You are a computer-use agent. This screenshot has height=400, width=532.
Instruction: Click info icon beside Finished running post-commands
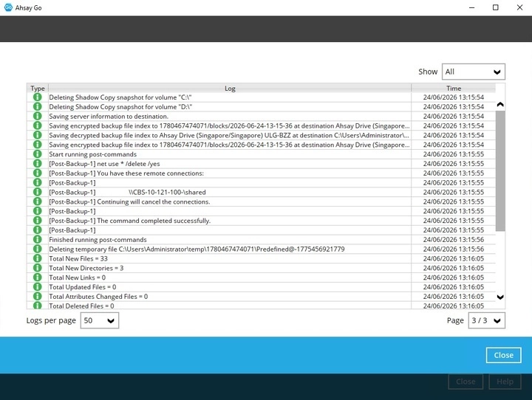38,240
